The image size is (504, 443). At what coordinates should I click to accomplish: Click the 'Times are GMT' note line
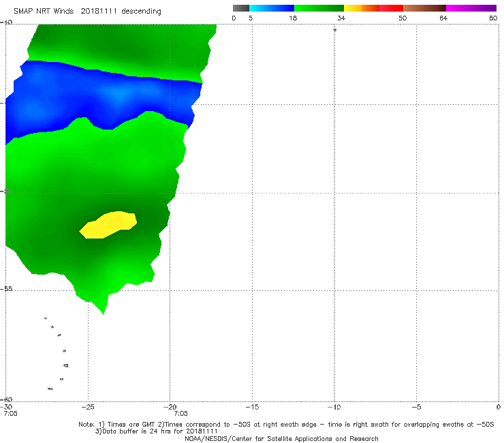(x=286, y=425)
